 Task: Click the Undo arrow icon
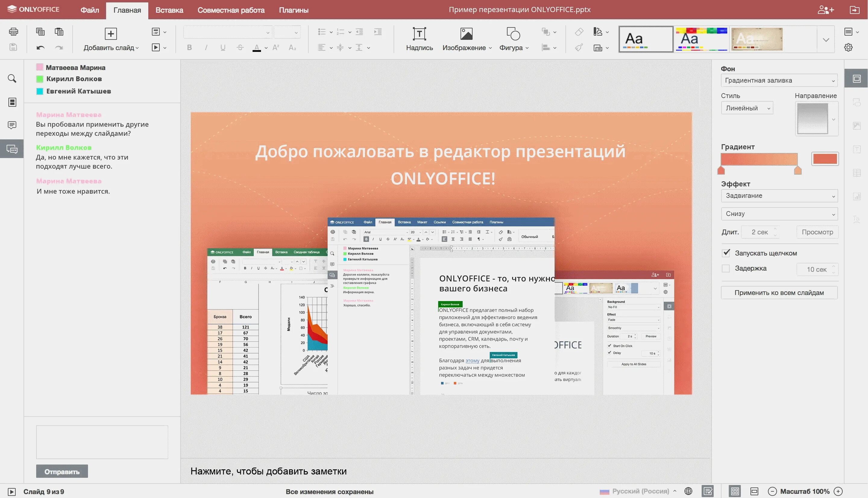40,48
